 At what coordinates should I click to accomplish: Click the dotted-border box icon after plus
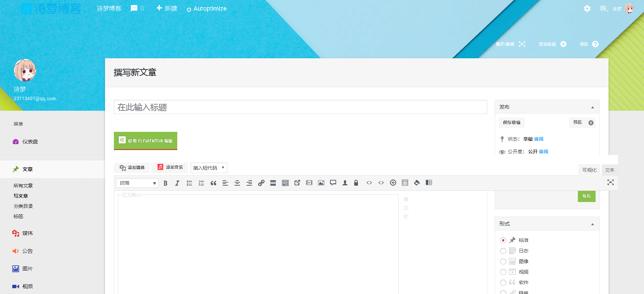tap(405, 183)
